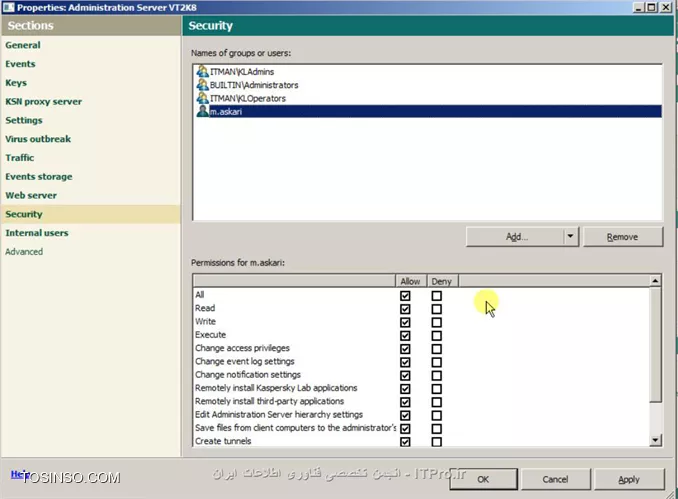Click the OK button
The image size is (678, 499).
point(483,479)
